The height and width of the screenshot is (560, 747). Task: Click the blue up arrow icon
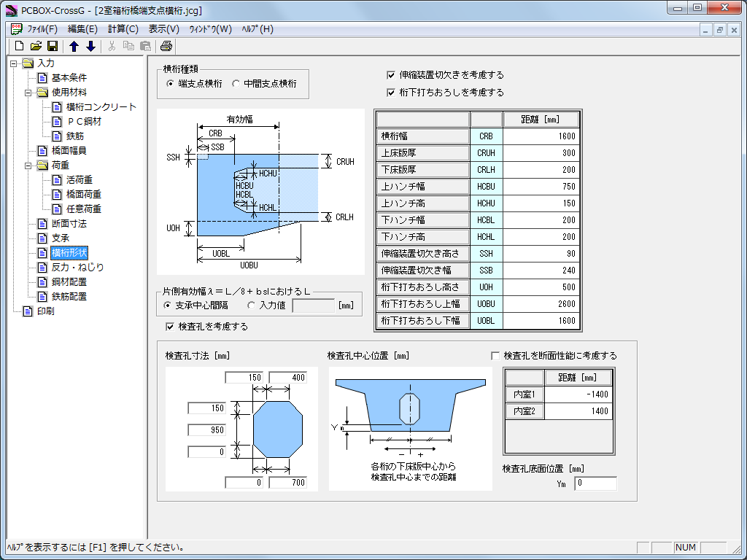74,47
